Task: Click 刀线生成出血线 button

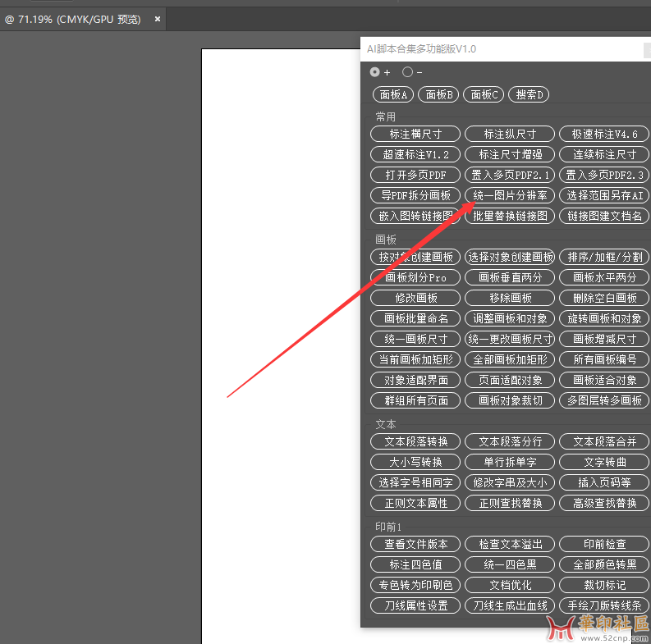Action: click(510, 605)
